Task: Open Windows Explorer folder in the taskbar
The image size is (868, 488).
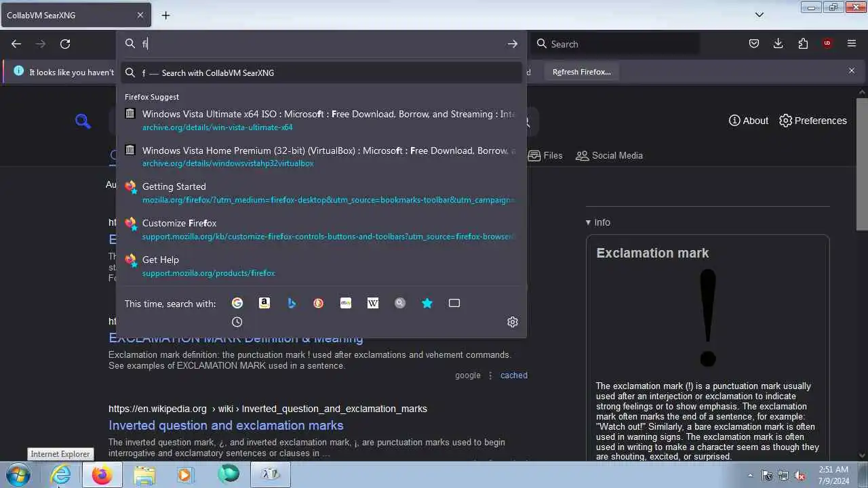Action: click(x=144, y=474)
